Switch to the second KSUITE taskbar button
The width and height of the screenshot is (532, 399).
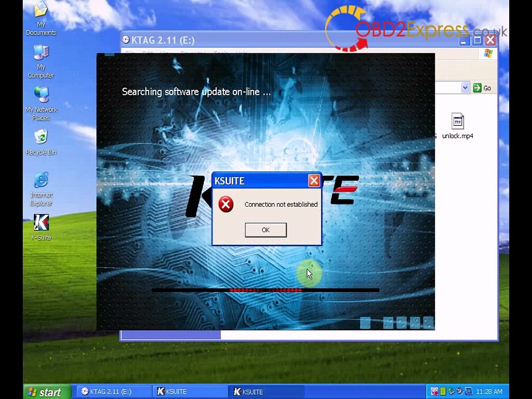point(266,392)
